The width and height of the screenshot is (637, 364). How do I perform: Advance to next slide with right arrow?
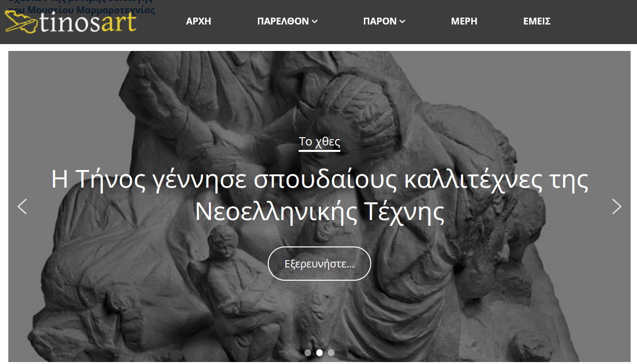tap(616, 207)
